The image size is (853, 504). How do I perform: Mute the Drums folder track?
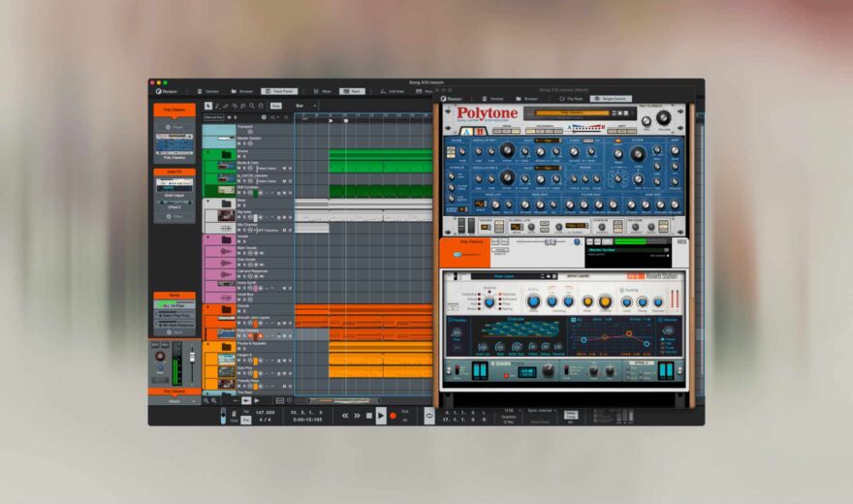(x=238, y=157)
